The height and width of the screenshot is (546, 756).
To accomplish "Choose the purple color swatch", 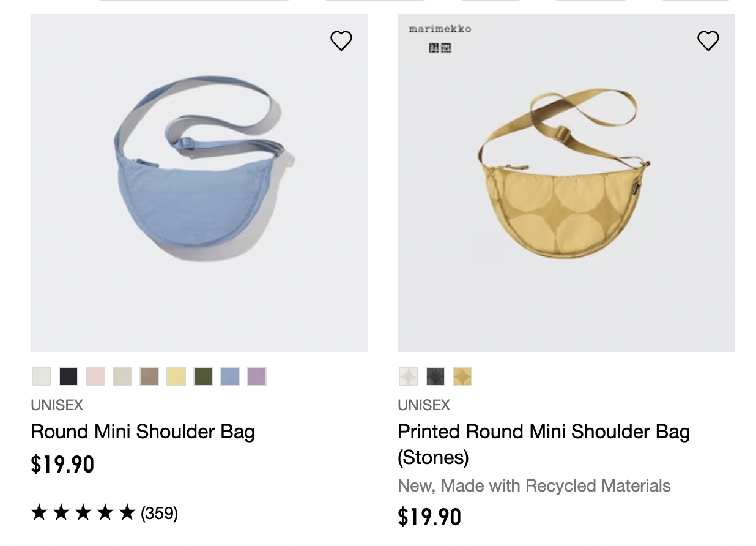I will click(257, 376).
